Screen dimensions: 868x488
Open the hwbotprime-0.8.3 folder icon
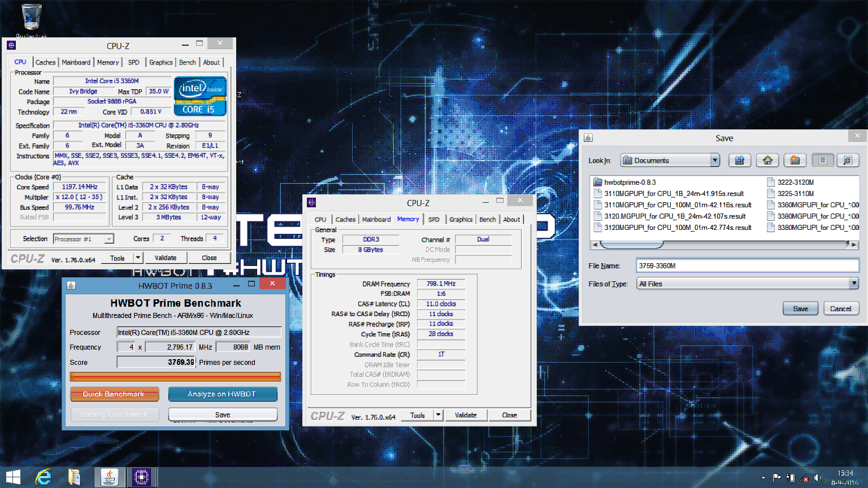click(597, 182)
